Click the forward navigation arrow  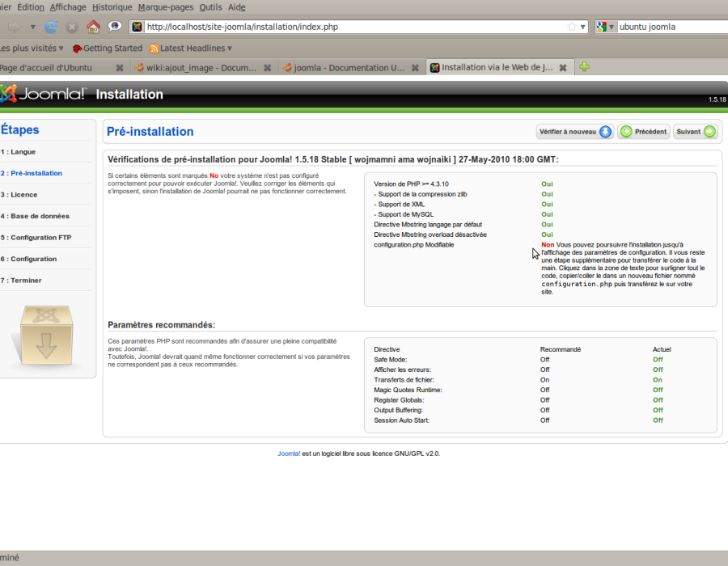coord(15,27)
